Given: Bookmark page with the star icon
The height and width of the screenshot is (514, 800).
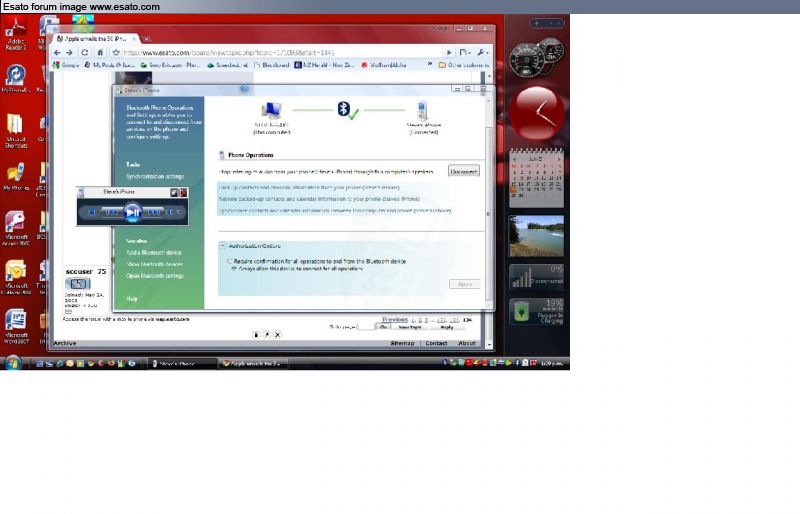Looking at the screenshot, I should coord(116,53).
